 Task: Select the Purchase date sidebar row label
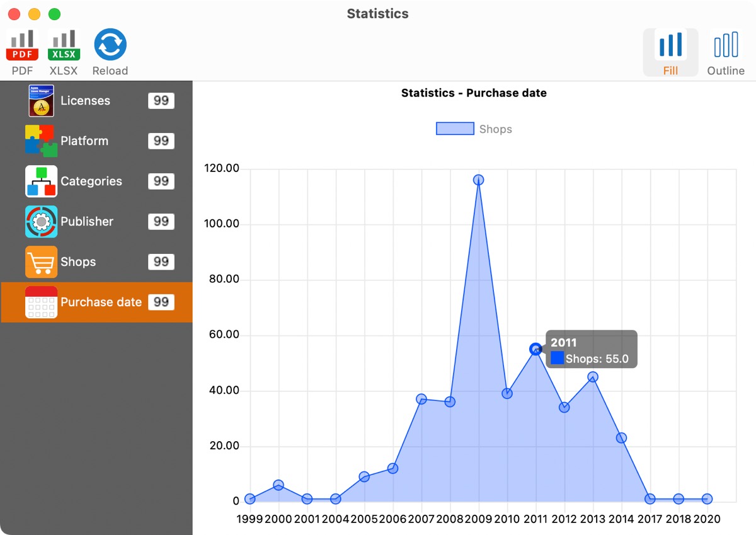(101, 302)
